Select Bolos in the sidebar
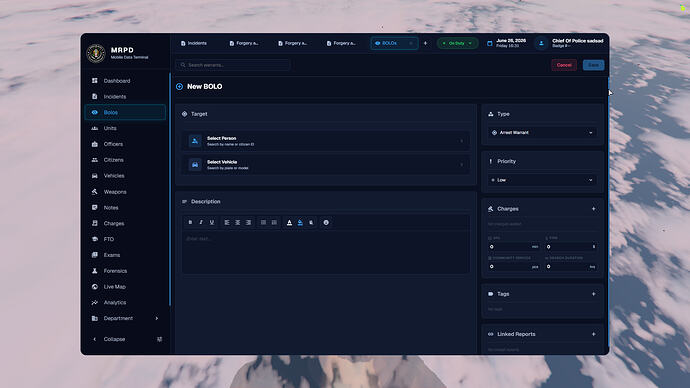690x388 pixels. [x=125, y=112]
